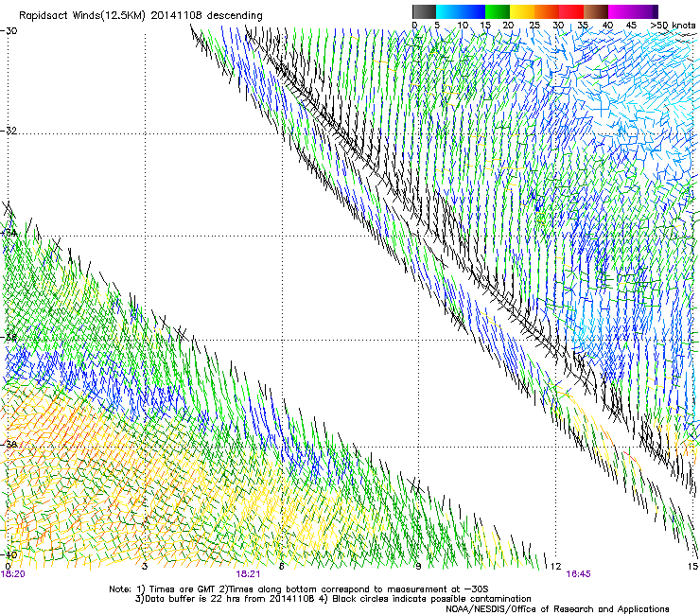Click the '25' legend scale label
The image size is (700, 615).
tap(534, 25)
